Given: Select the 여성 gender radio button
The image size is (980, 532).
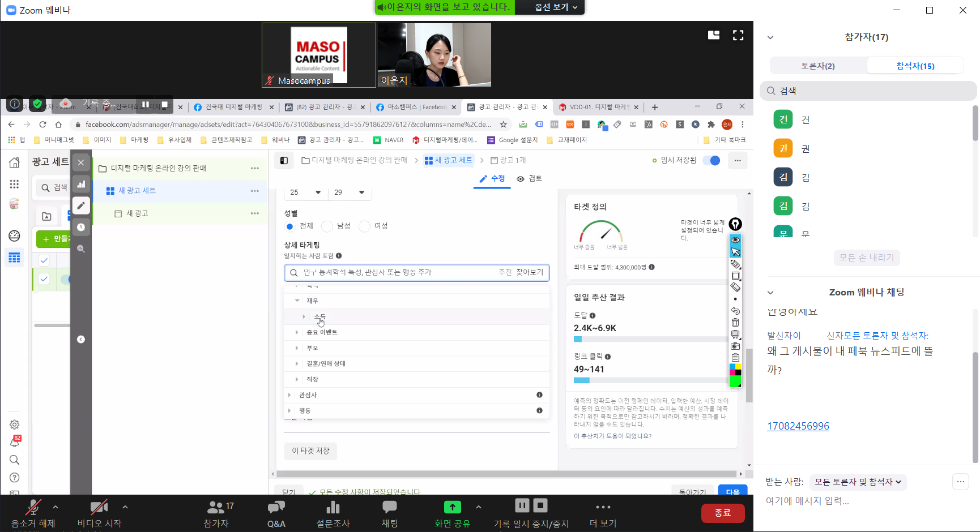Looking at the screenshot, I should click(365, 226).
